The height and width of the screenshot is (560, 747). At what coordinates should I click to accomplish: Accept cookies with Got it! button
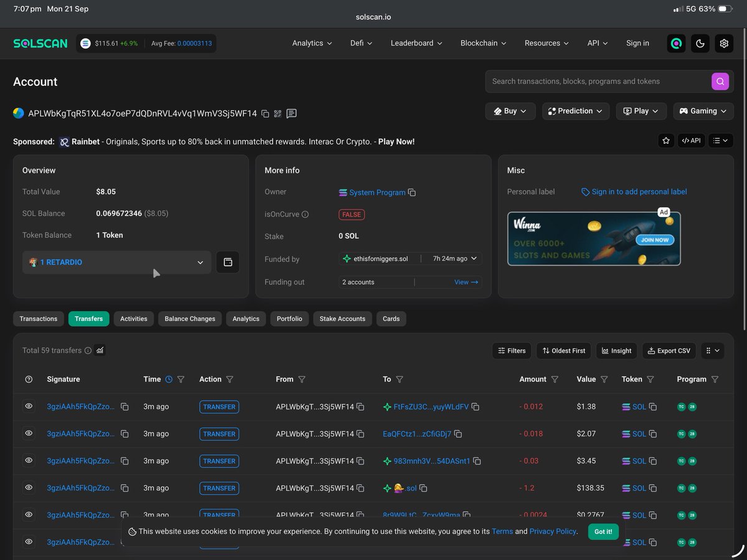603,531
